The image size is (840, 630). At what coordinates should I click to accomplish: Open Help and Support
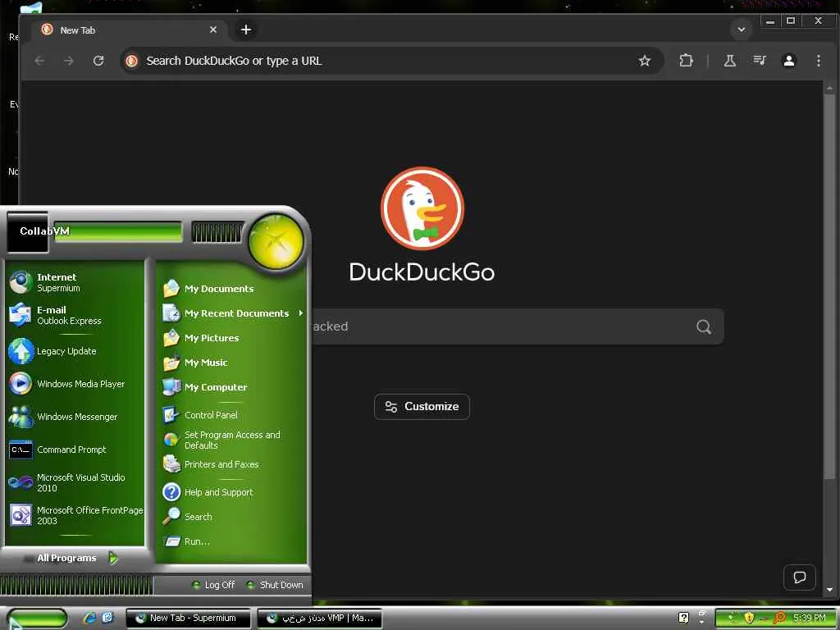point(231,492)
